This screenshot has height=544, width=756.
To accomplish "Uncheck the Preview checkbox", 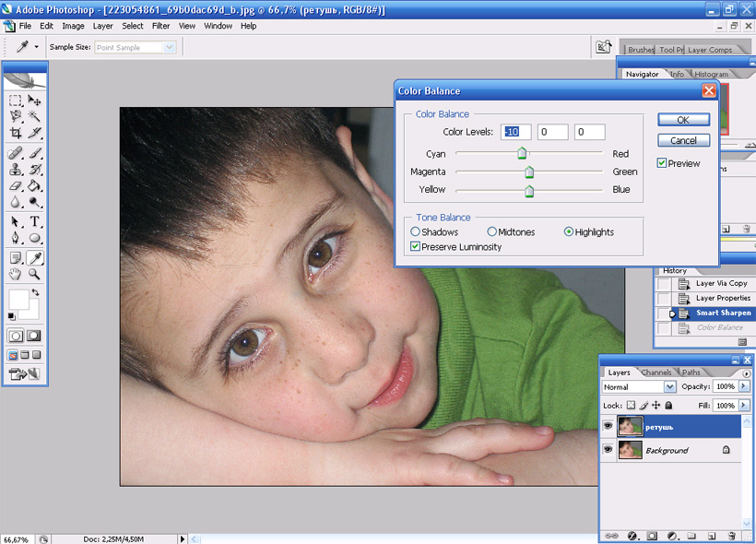I will point(662,163).
